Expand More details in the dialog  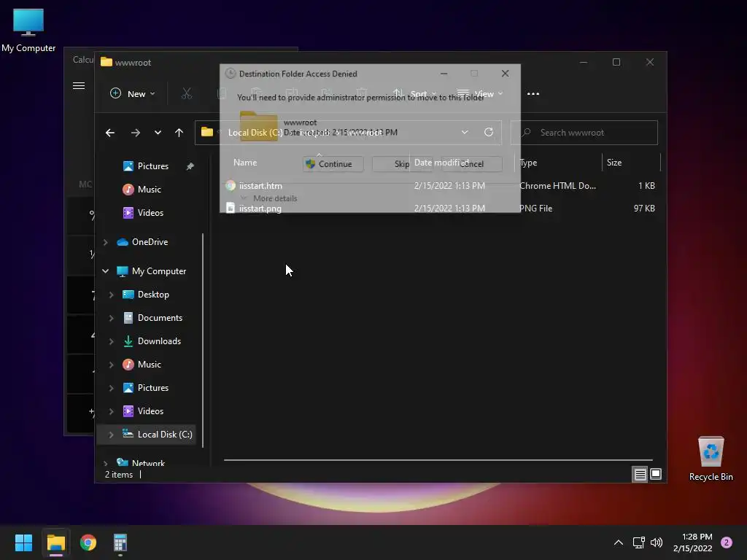coord(270,198)
